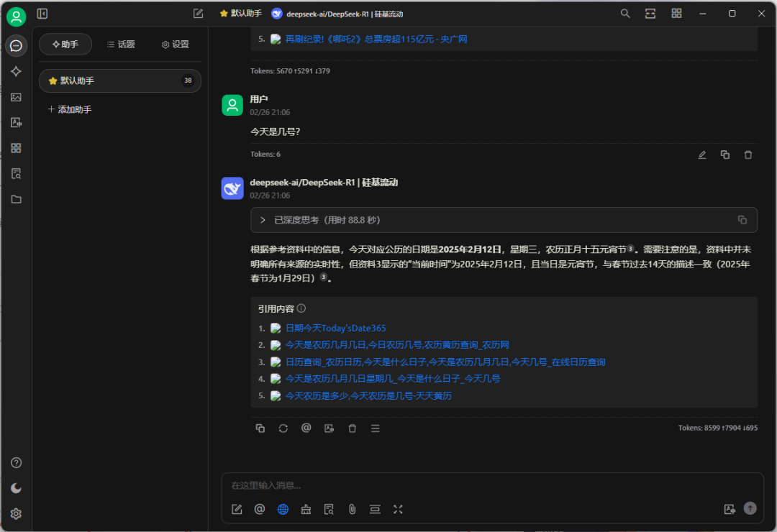Click the Tokens: 8599 count text
Image resolution: width=777 pixels, height=532 pixels.
(x=717, y=428)
